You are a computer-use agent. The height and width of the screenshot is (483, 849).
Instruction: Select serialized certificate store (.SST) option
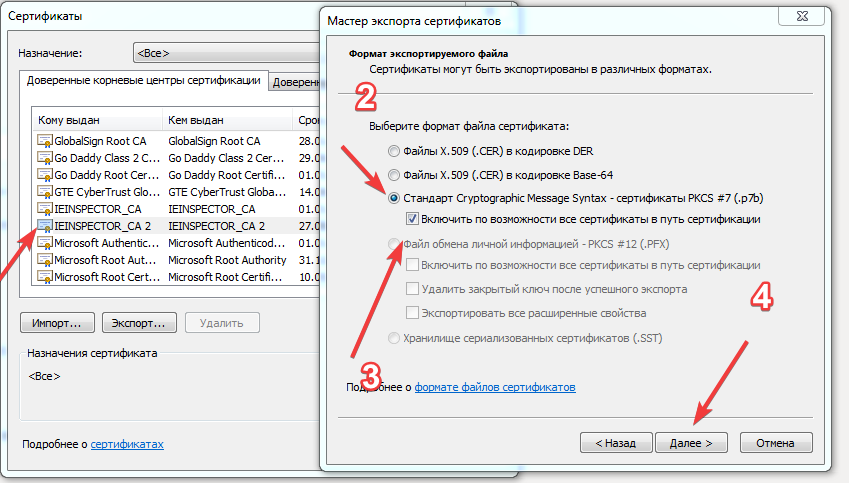pyautogui.click(x=394, y=338)
